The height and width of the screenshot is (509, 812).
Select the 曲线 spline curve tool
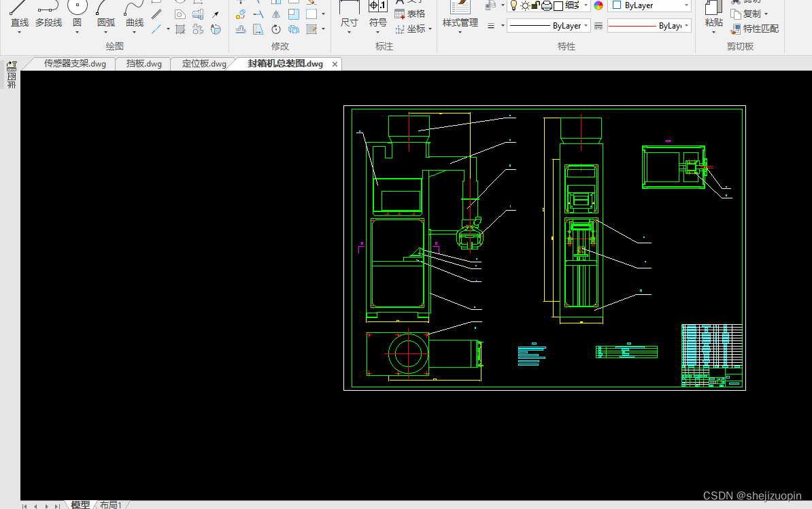pos(134,14)
